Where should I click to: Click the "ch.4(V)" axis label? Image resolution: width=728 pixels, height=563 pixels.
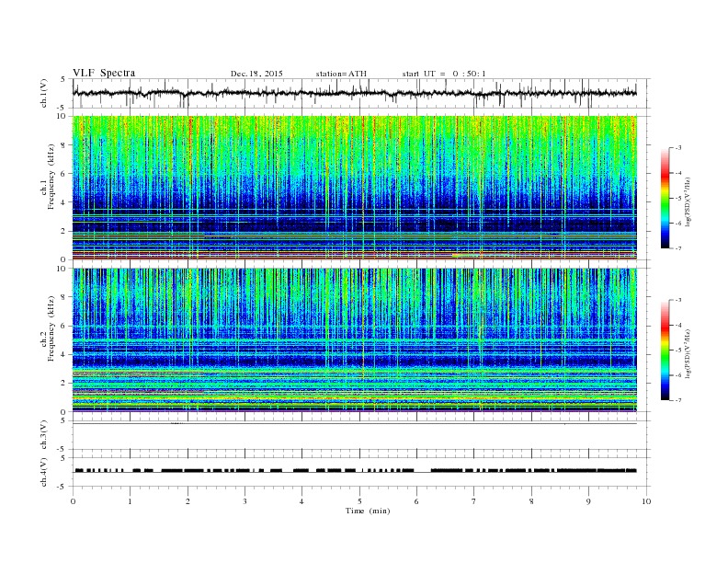click(x=43, y=472)
